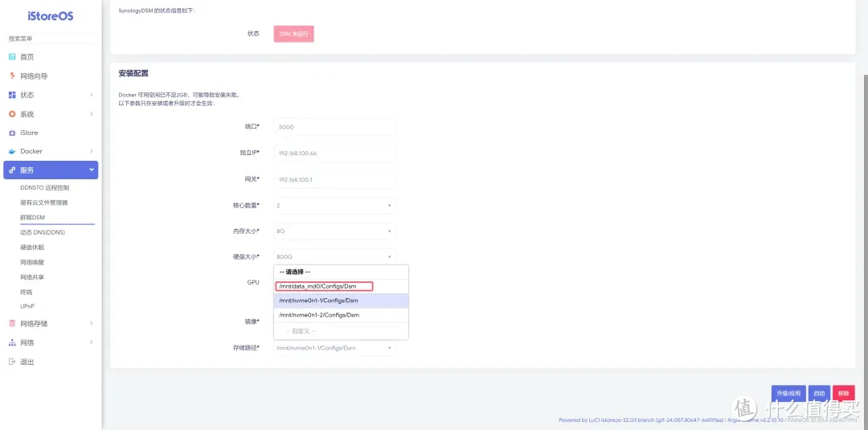Screen dimensions: 868x430
Task: Open 网络向导 via its compass icon
Action: point(12,76)
